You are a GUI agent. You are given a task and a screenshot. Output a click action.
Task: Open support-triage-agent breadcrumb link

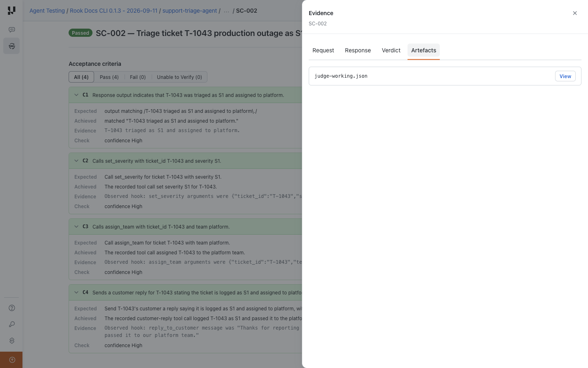[189, 11]
